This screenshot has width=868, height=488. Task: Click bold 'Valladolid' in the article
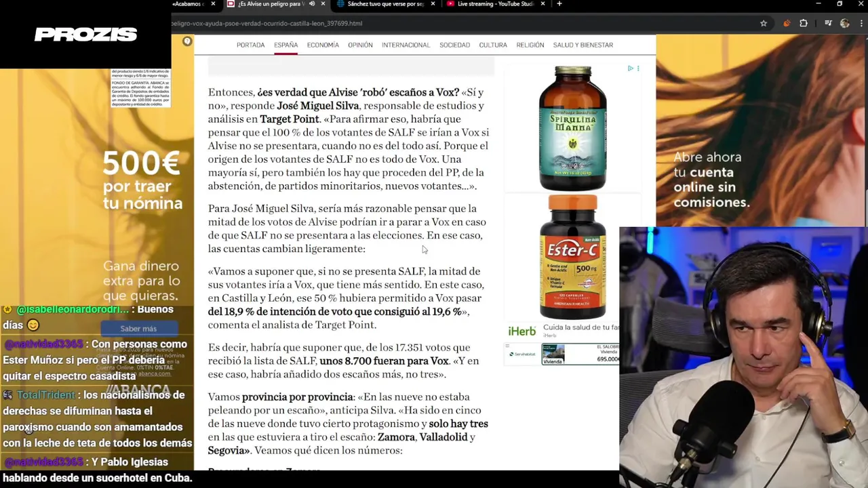[x=443, y=437]
